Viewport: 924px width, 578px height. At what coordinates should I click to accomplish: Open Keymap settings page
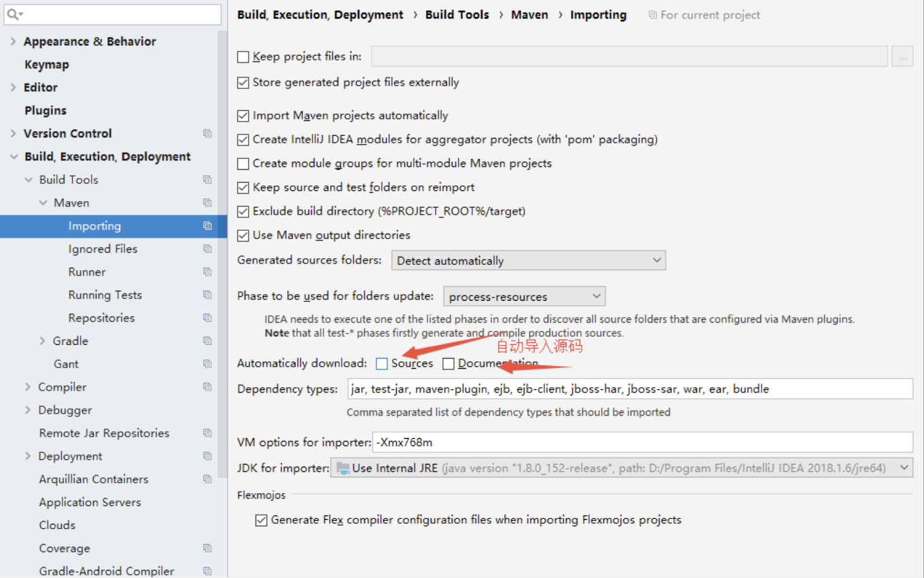[x=46, y=65]
